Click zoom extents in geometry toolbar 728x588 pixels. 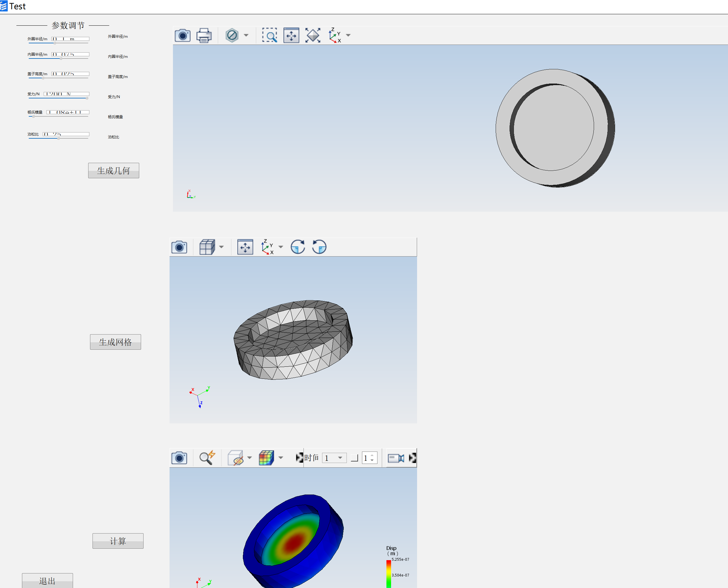pos(291,35)
